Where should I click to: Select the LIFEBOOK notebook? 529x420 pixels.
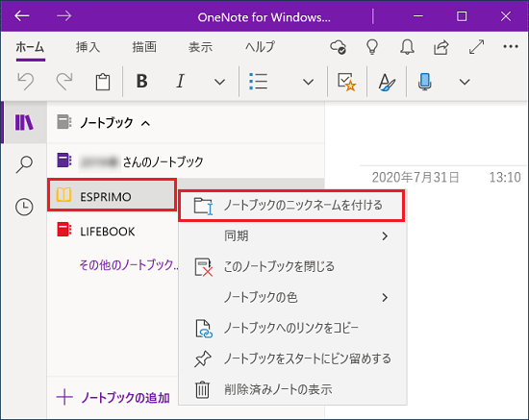[113, 232]
